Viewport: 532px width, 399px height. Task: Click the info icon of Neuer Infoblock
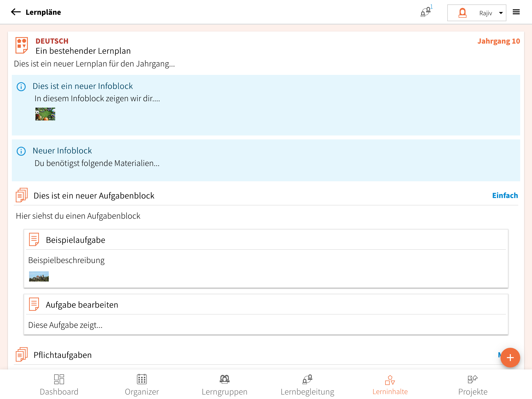click(x=21, y=151)
